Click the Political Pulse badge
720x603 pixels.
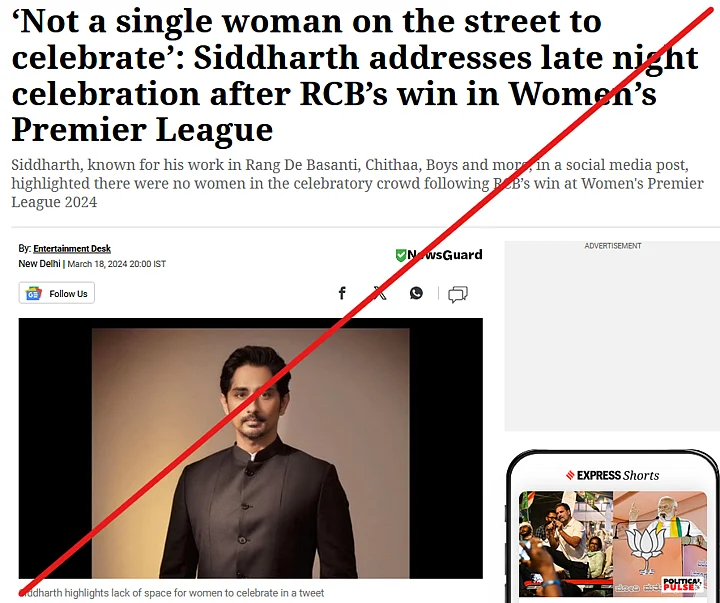coord(682,584)
